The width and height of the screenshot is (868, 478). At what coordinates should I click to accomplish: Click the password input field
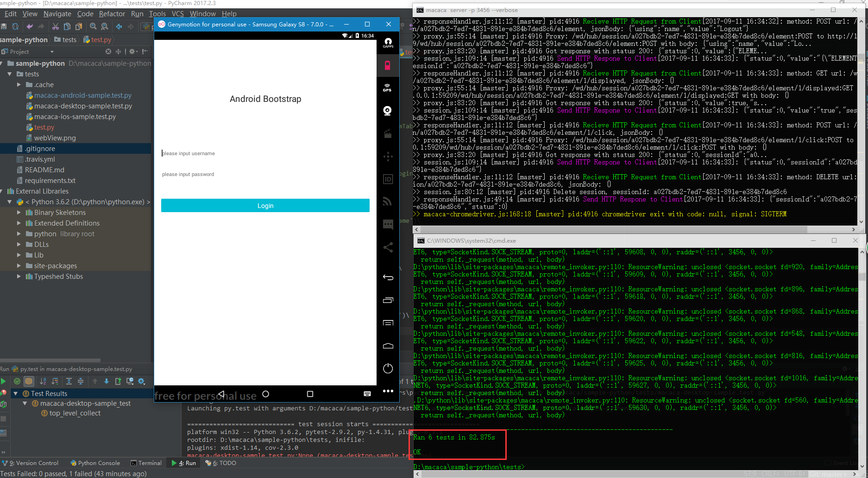coord(265,174)
